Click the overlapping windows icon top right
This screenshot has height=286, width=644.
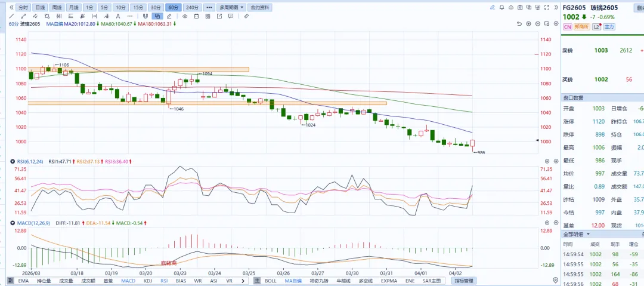[529, 7]
